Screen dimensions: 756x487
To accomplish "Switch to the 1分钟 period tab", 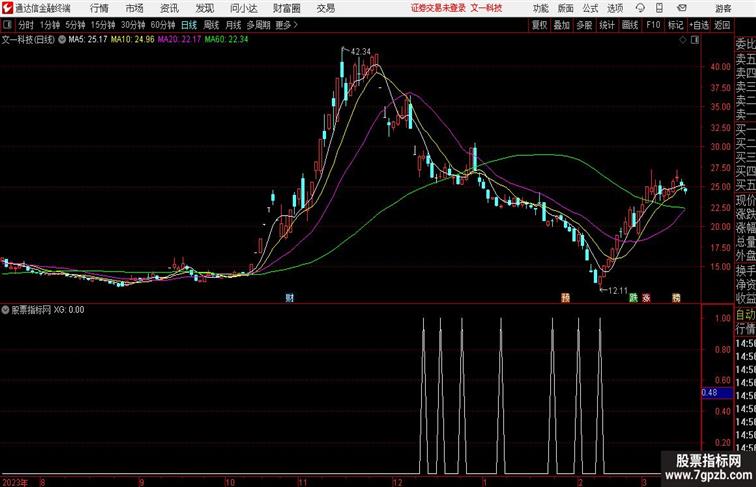I will (50, 25).
